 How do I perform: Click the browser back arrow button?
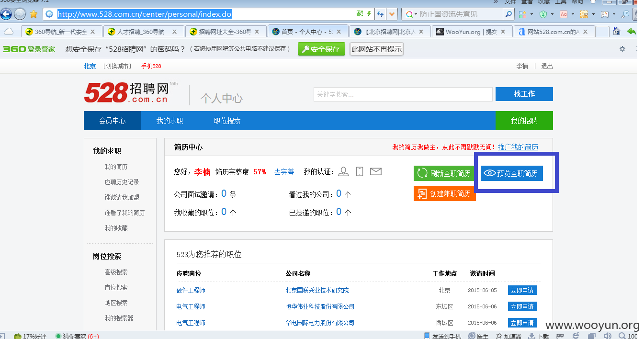coord(6,14)
